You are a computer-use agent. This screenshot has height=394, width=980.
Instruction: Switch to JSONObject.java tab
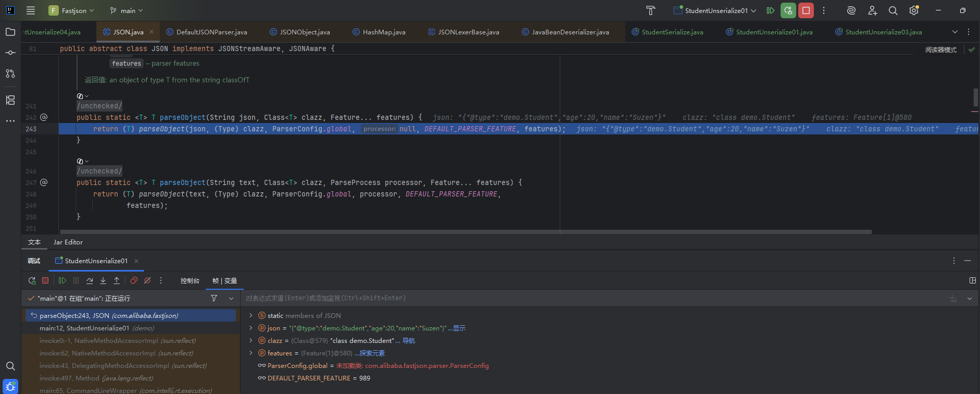300,32
